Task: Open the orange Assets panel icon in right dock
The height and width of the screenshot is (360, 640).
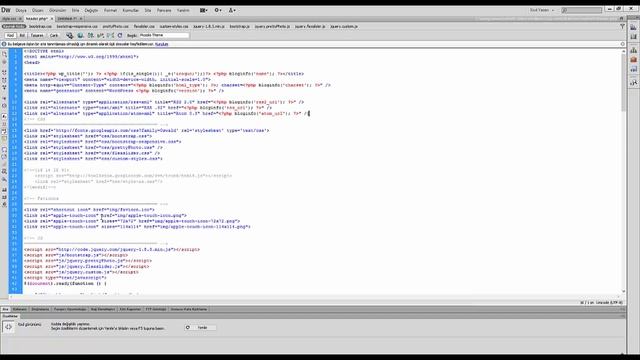Action: pyautogui.click(x=633, y=60)
